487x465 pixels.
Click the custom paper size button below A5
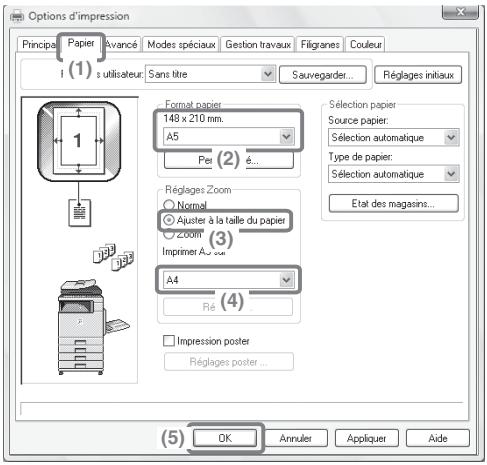tap(229, 160)
